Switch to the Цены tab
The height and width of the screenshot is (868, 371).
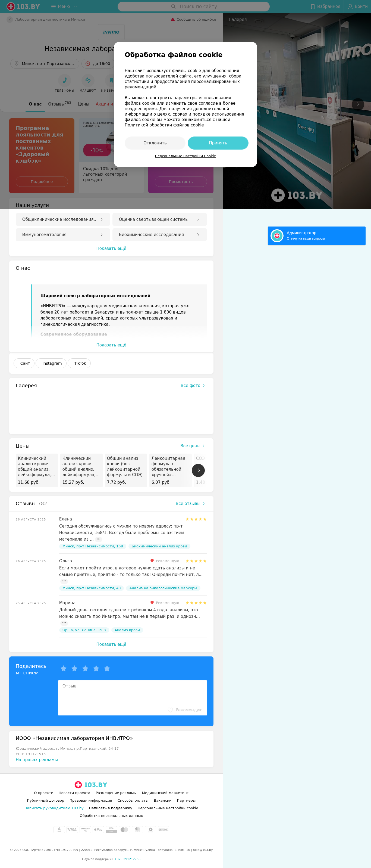click(x=83, y=104)
